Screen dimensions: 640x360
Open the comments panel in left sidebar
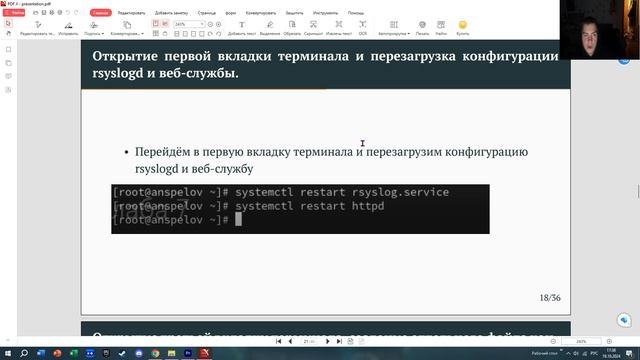pyautogui.click(x=8, y=76)
